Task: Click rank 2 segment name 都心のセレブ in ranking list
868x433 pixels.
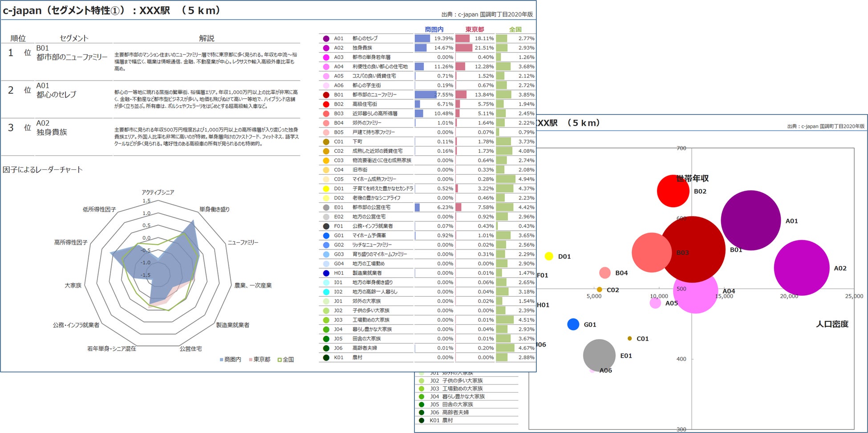Action: (x=56, y=94)
